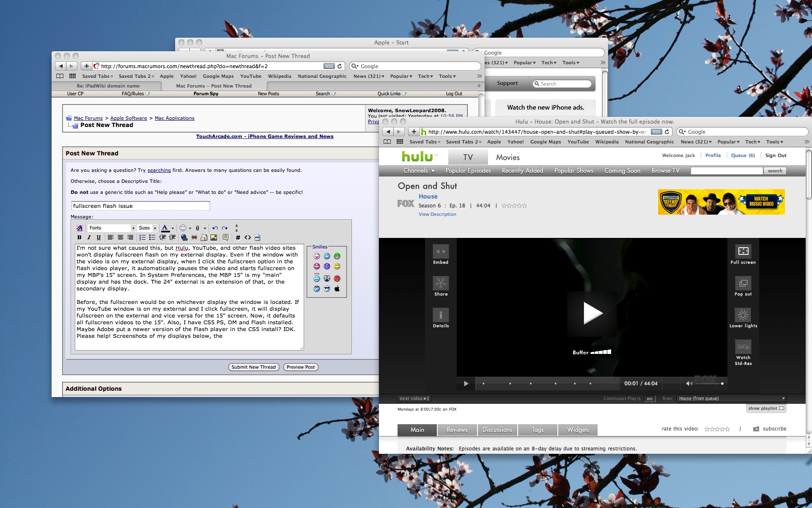Click Hulu search text field
The height and width of the screenshot is (508, 812).
pyautogui.click(x=727, y=171)
